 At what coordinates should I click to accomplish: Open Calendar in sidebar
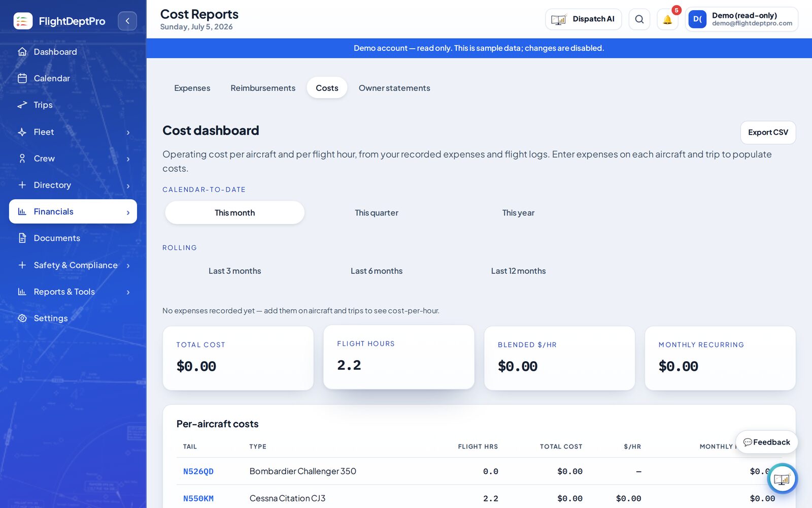[73, 78]
